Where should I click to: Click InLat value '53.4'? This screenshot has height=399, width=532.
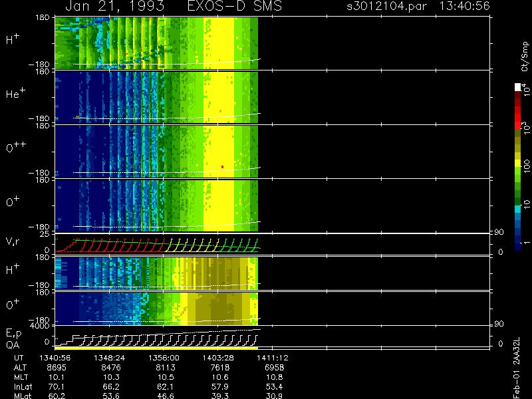click(274, 386)
